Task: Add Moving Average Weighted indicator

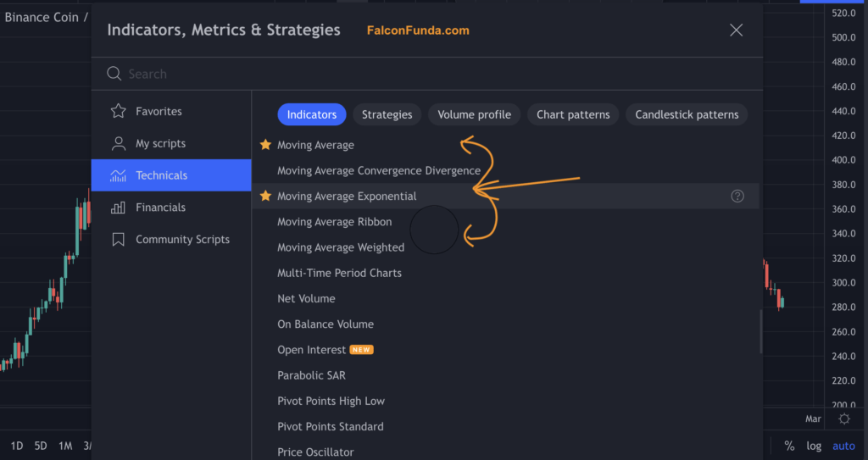Action: 341,247
